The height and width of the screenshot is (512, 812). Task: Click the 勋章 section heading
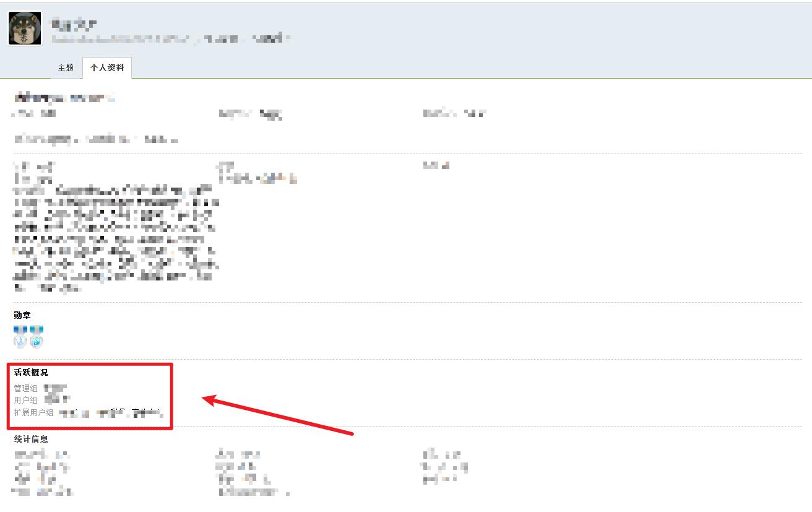pyautogui.click(x=22, y=315)
